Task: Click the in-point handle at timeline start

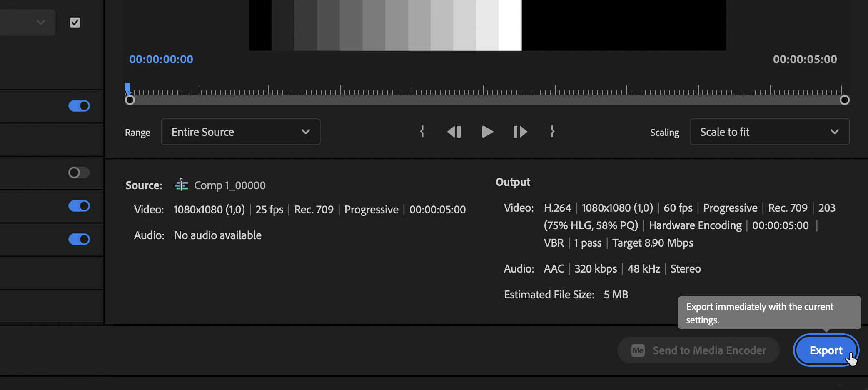Action: pos(130,100)
